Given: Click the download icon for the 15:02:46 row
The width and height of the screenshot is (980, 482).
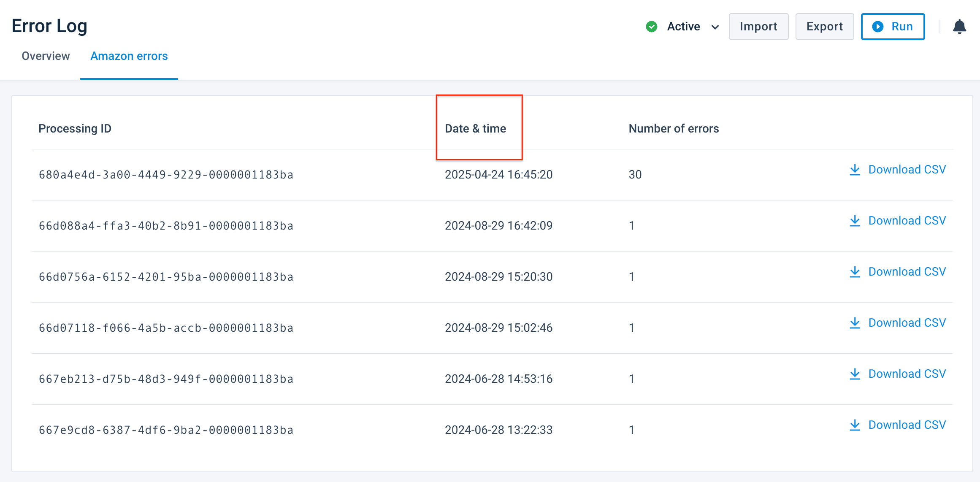Looking at the screenshot, I should tap(855, 323).
